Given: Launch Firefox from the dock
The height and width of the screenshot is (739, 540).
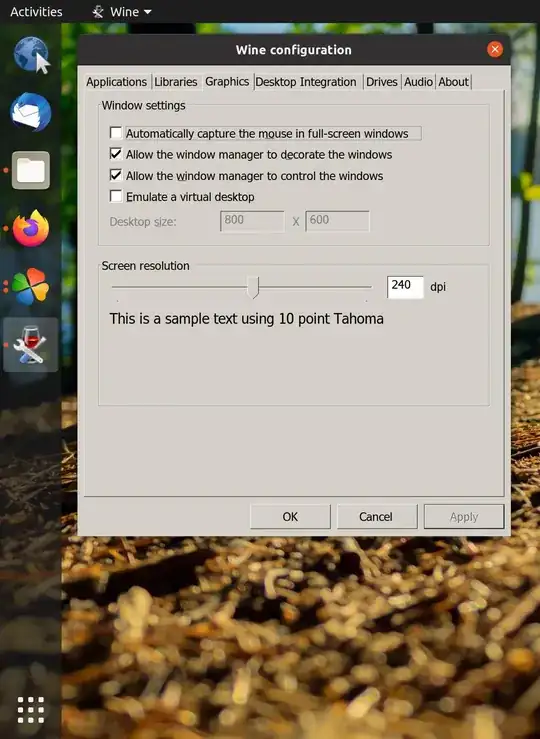Looking at the screenshot, I should (x=31, y=229).
